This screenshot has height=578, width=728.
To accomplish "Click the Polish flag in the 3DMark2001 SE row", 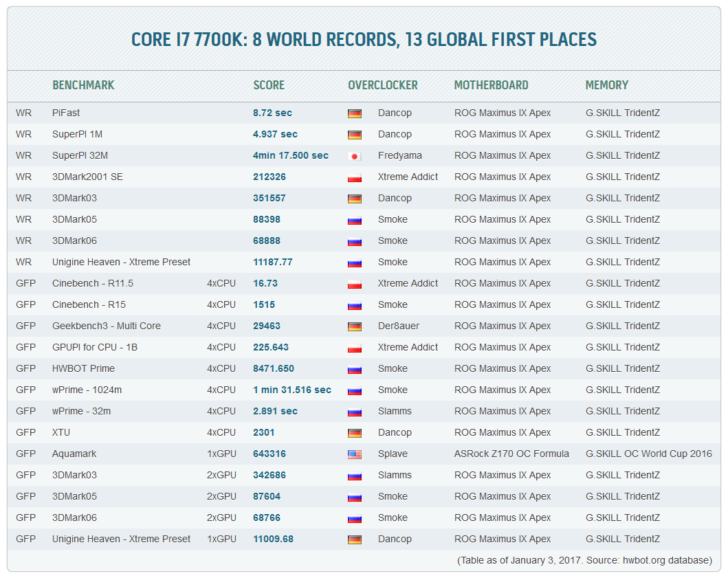I will pyautogui.click(x=355, y=177).
